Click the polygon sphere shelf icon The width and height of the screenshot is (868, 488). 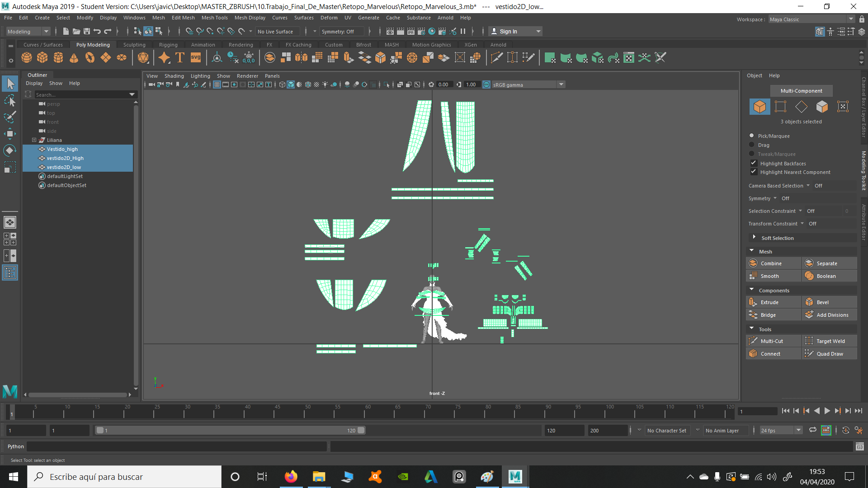tap(27, 58)
